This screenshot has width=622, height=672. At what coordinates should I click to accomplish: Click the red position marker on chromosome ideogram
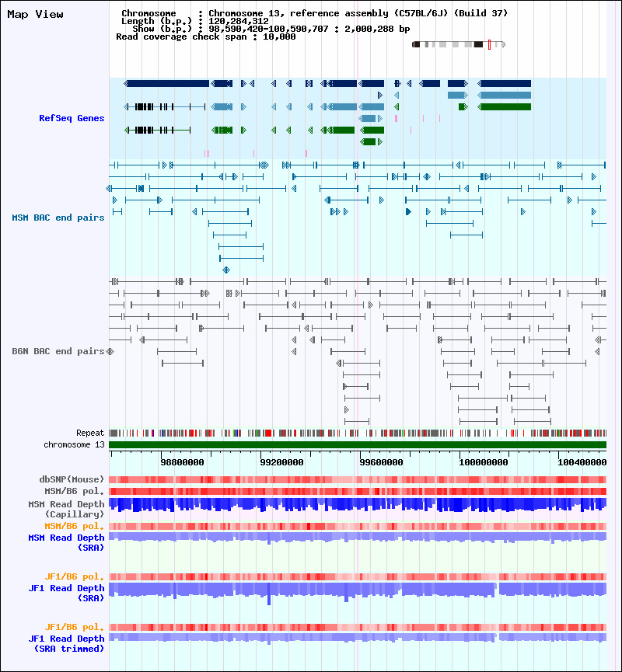pyautogui.click(x=490, y=44)
